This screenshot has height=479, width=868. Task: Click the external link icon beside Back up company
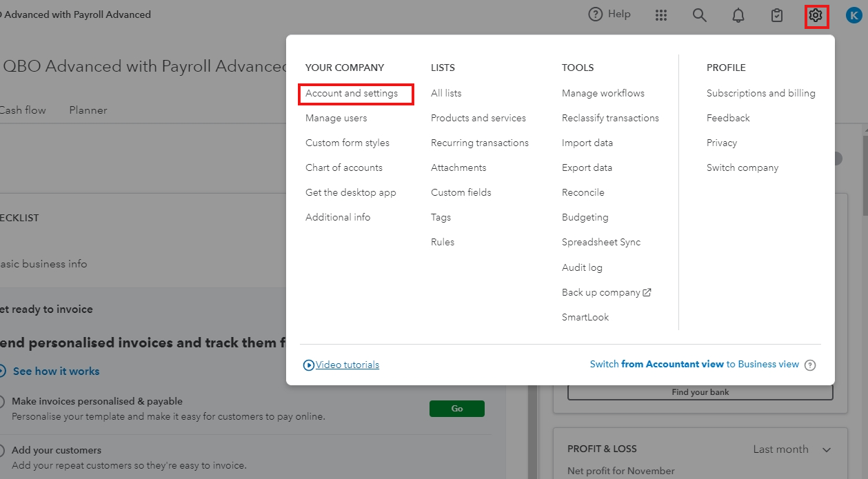(645, 292)
